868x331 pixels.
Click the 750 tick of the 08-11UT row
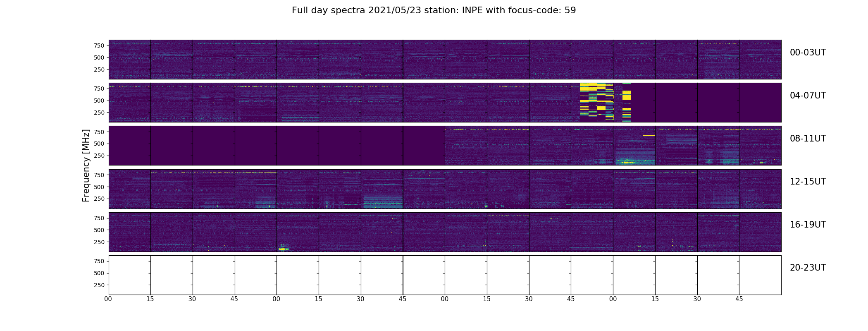point(99,132)
